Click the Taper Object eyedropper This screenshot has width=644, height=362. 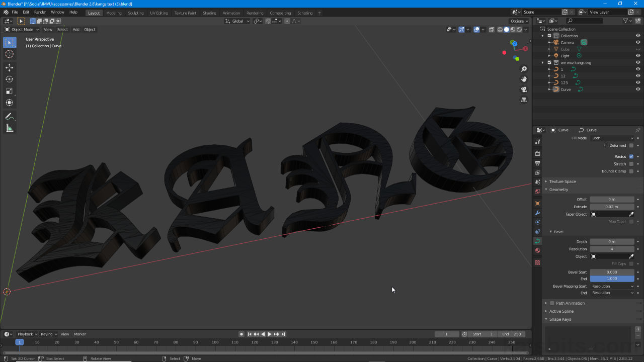[x=631, y=214]
